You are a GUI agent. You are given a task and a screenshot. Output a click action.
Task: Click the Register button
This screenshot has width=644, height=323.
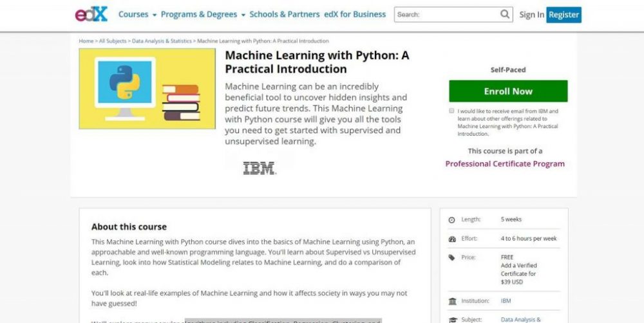click(563, 14)
